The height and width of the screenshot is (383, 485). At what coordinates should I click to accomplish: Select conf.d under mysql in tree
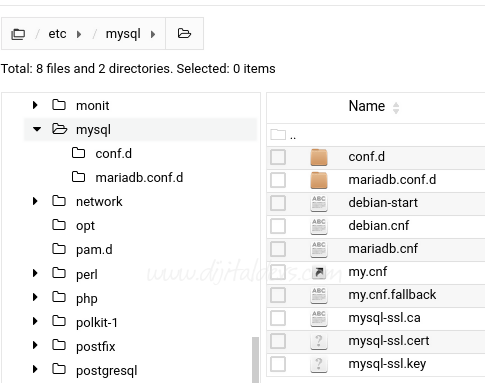coord(114,154)
